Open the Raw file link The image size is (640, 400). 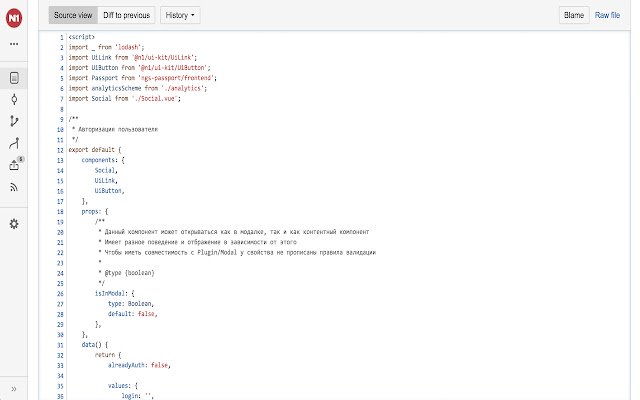(x=607, y=15)
